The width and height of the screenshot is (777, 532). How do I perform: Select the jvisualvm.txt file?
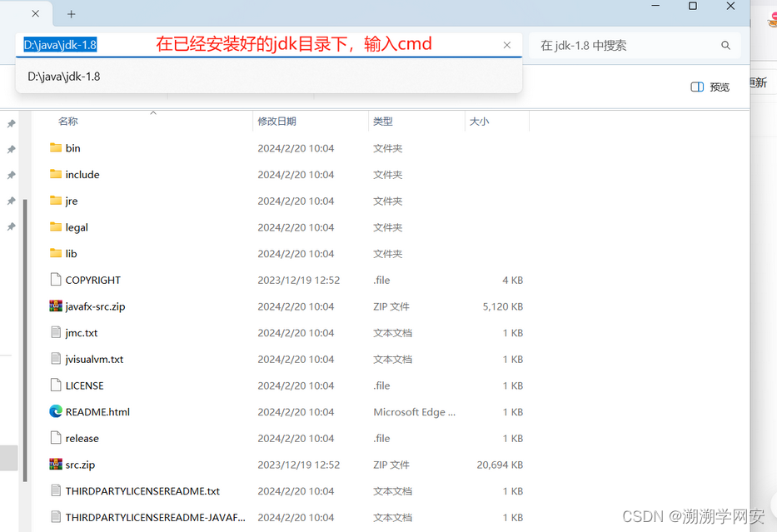click(x=94, y=359)
